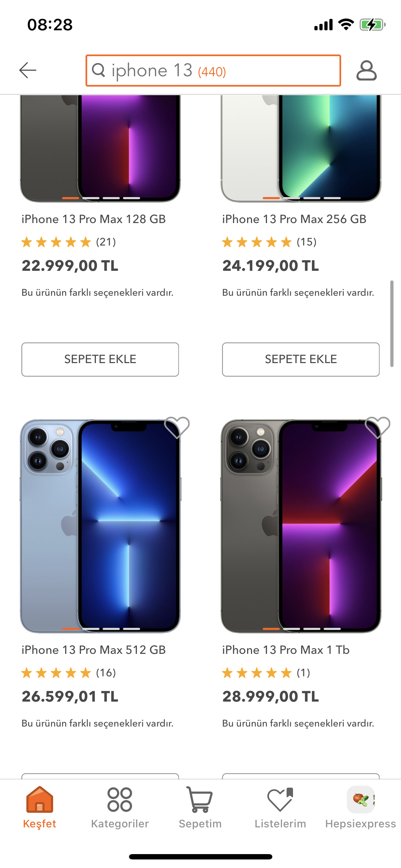Click the iphone 13 search field
The width and height of the screenshot is (401, 868).
213,71
